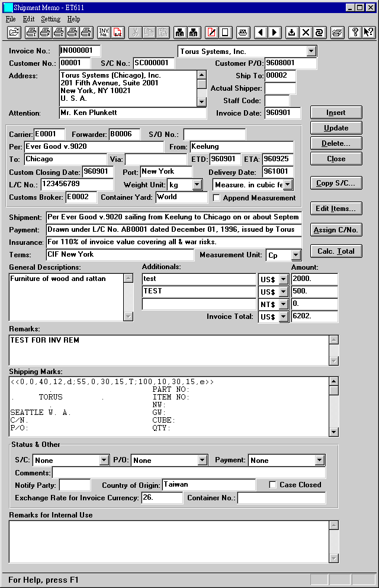Open the Payment status None dropdown
The image size is (379, 588).
click(319, 460)
